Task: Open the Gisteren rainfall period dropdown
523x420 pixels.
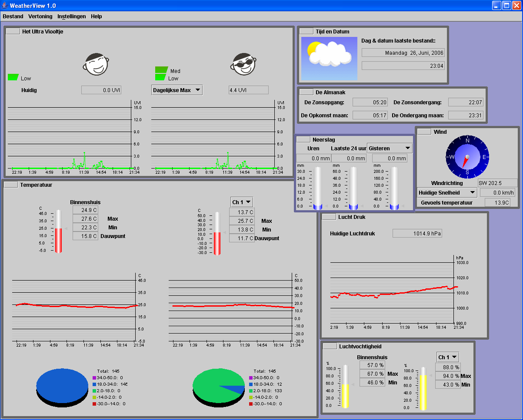Action: click(390, 148)
